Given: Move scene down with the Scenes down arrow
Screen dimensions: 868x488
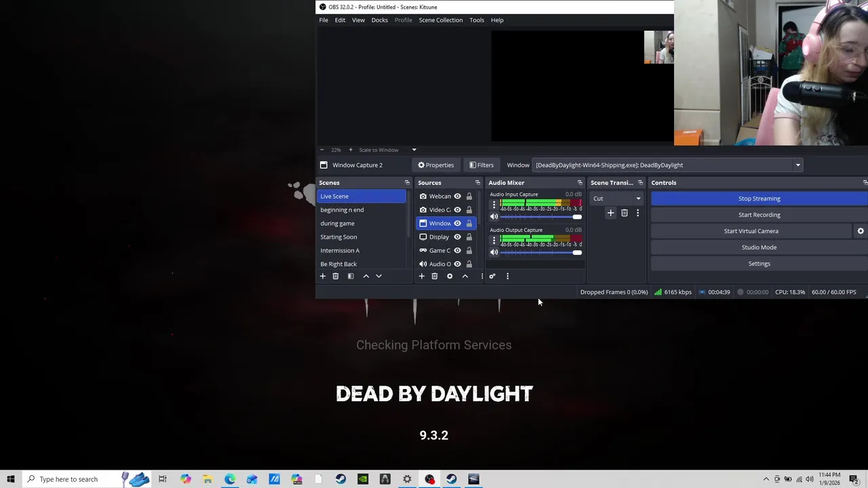Looking at the screenshot, I should (378, 276).
